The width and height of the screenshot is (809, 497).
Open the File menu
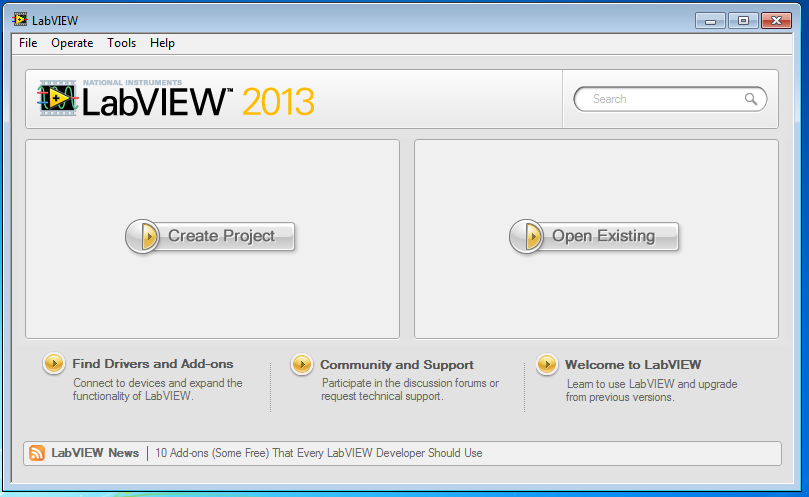click(28, 43)
